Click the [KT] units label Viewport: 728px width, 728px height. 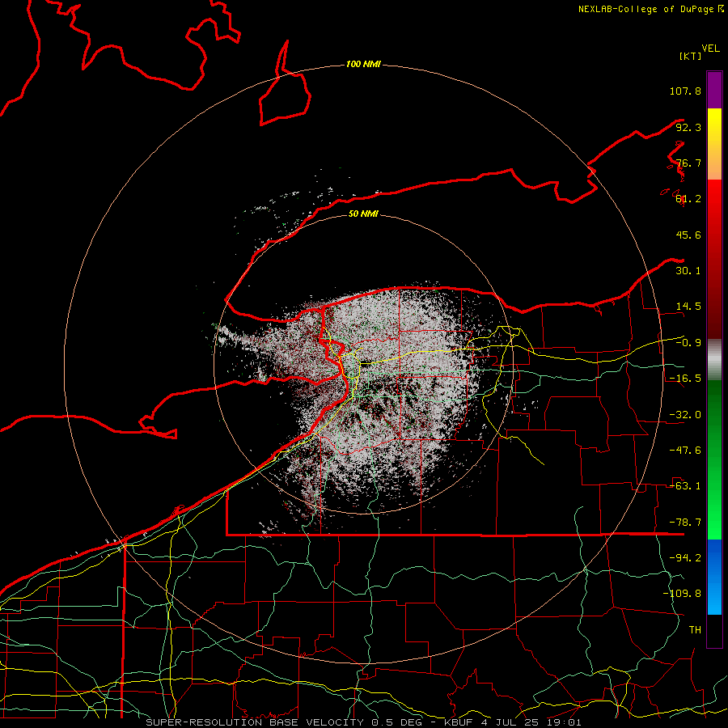point(691,56)
